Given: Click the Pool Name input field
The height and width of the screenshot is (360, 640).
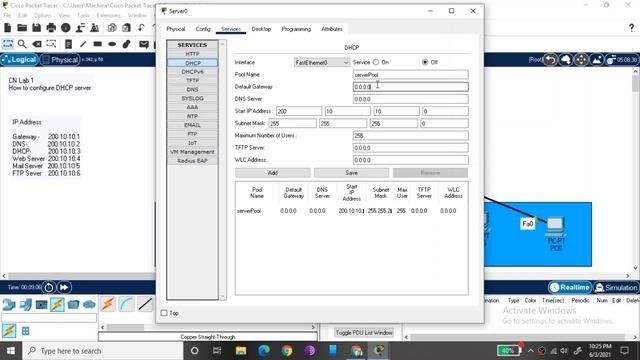Looking at the screenshot, I should (x=410, y=75).
